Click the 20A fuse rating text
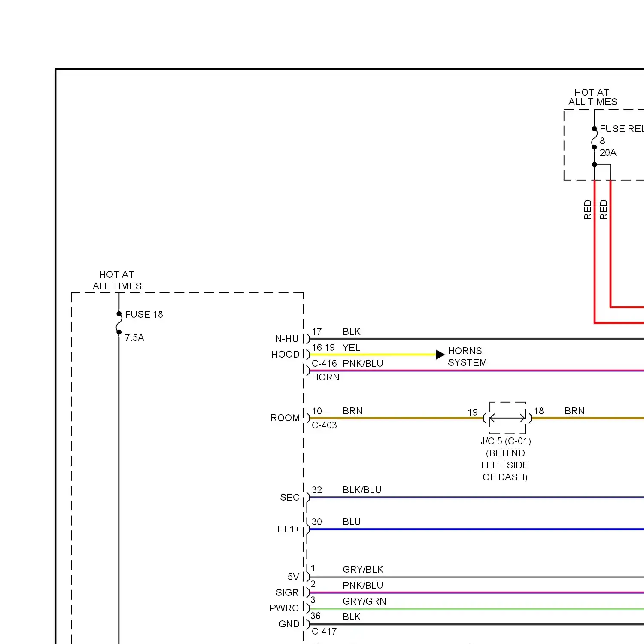The width and height of the screenshot is (644, 644). 608,152
